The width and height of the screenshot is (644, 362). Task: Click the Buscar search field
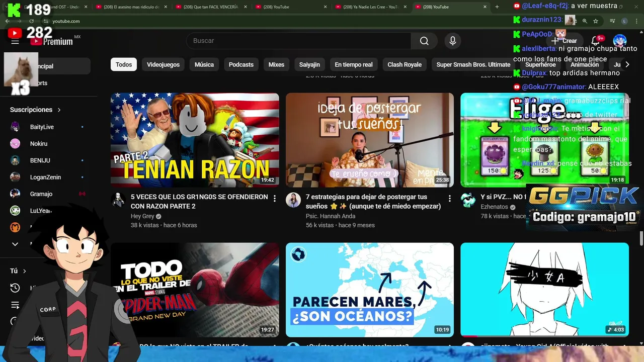pyautogui.click(x=298, y=41)
